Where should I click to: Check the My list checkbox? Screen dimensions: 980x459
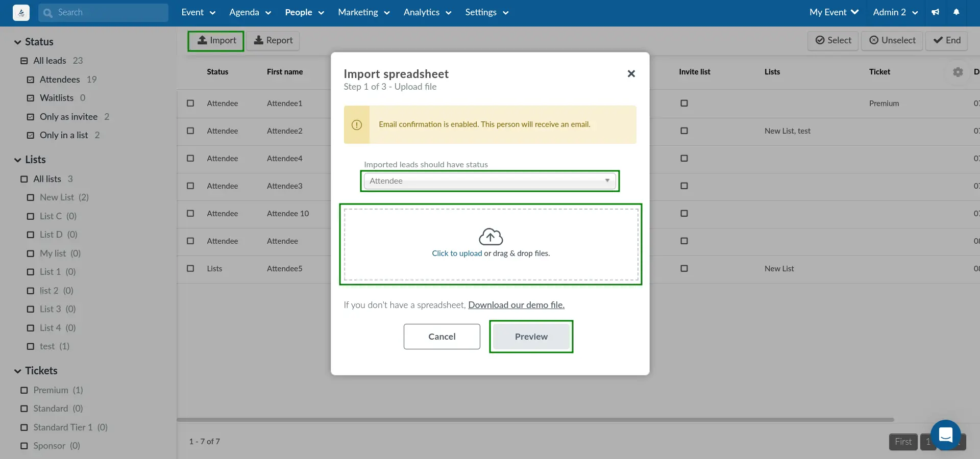click(x=31, y=253)
